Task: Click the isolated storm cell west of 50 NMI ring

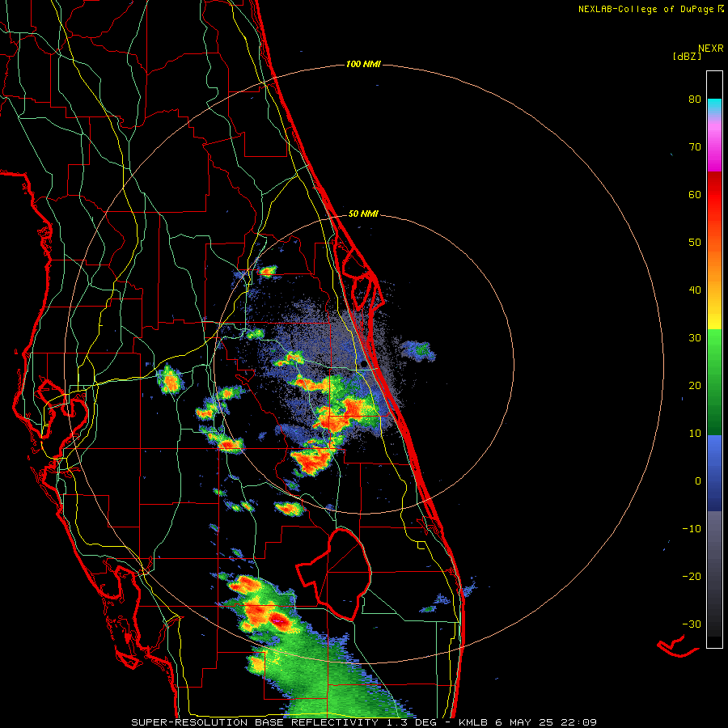Action: pyautogui.click(x=171, y=381)
